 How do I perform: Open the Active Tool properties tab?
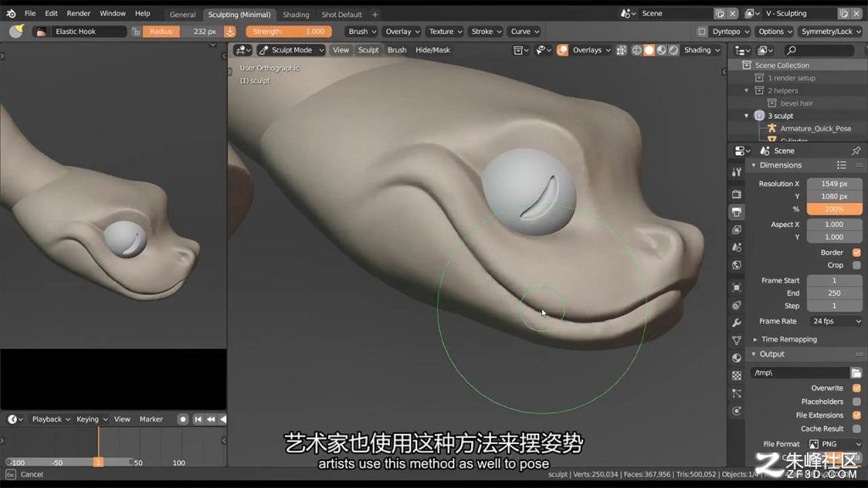[x=737, y=172]
